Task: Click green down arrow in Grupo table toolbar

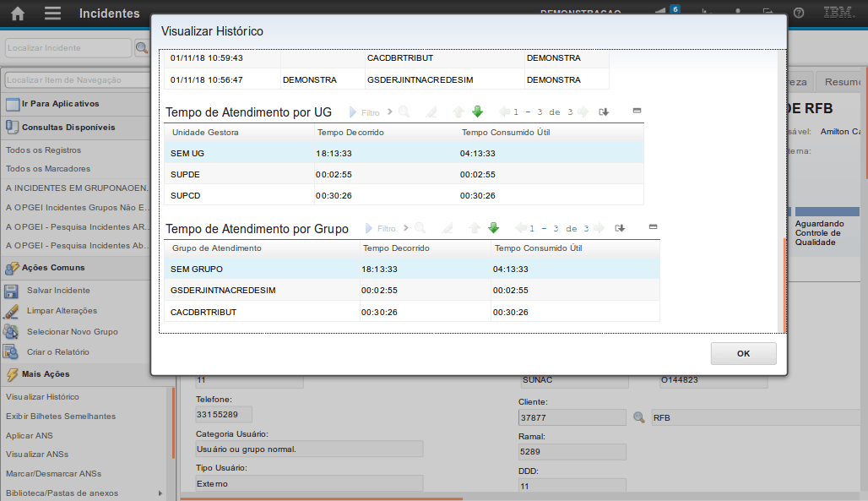Action: coord(494,228)
